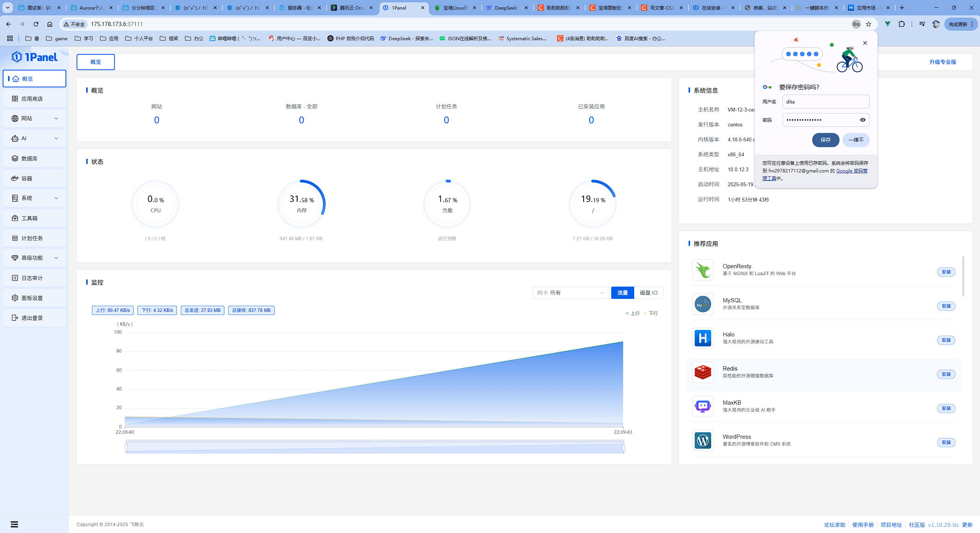
Task: Select the Overview tab at top
Action: 96,62
